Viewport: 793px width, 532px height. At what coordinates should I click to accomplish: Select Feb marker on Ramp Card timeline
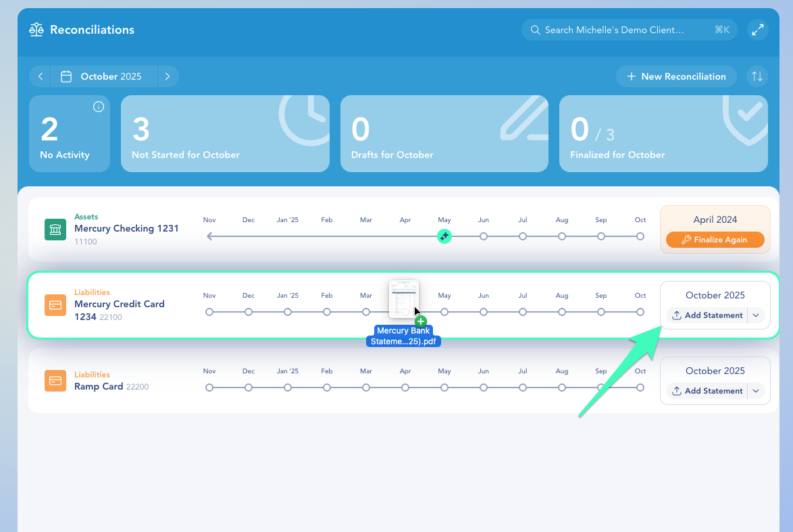(327, 388)
